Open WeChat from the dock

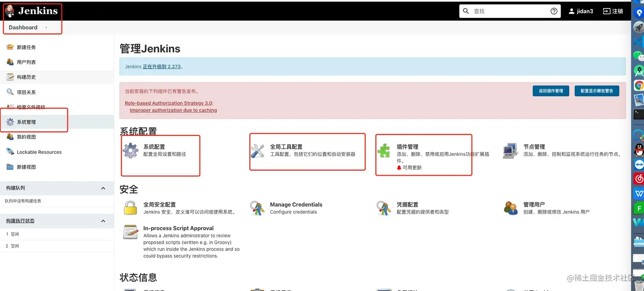tap(638, 56)
